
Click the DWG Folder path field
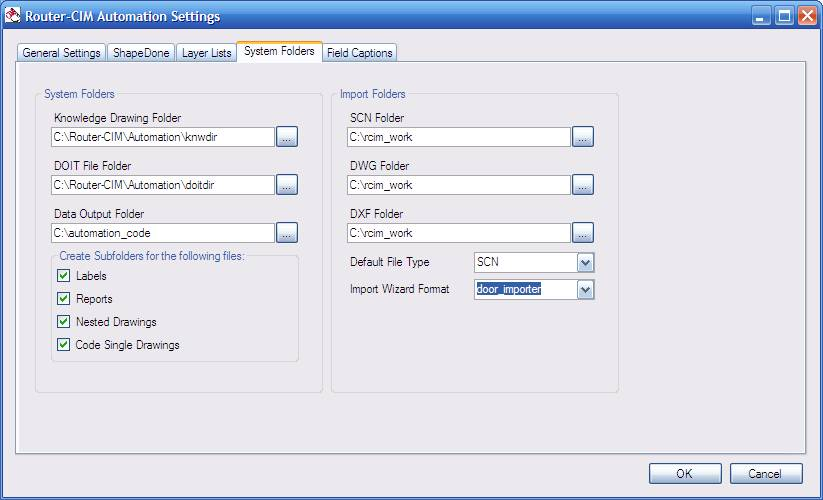[x=459, y=185]
